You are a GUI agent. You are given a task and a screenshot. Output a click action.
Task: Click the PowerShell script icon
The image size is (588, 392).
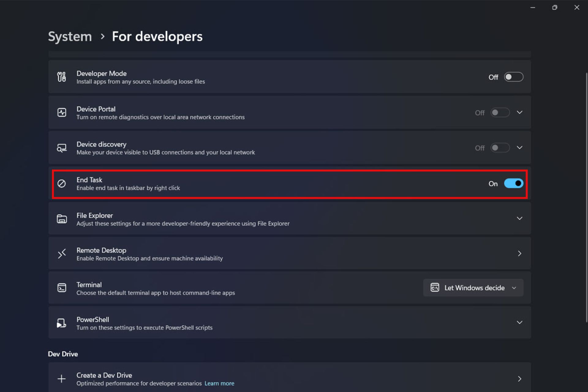tap(62, 323)
